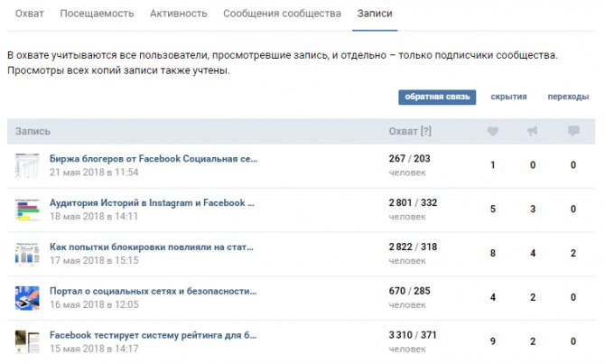Viewport: 605px width, 364px height.
Task: Click the comments bubble column icon
Action: [573, 131]
